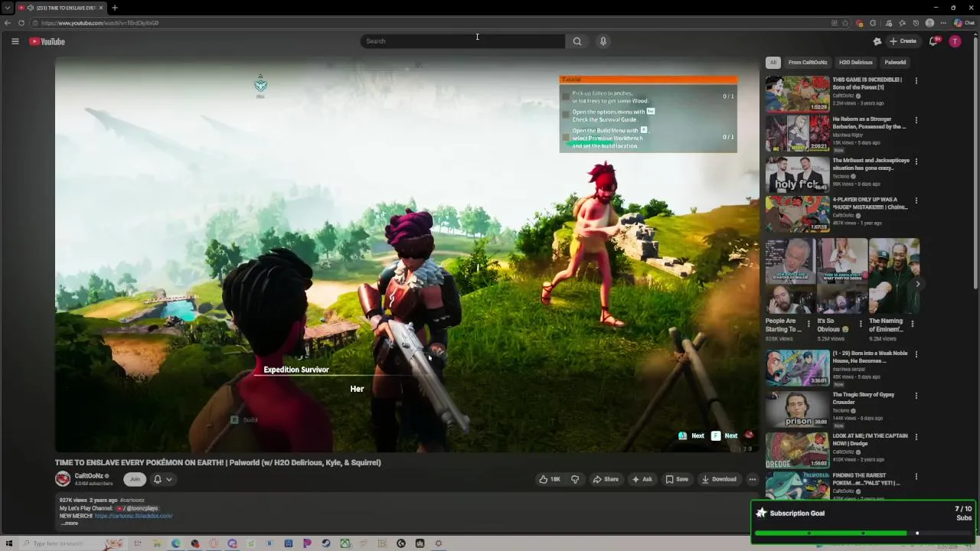Focus the YouTube search box
Viewport: 980px width, 551px height.
click(462, 41)
